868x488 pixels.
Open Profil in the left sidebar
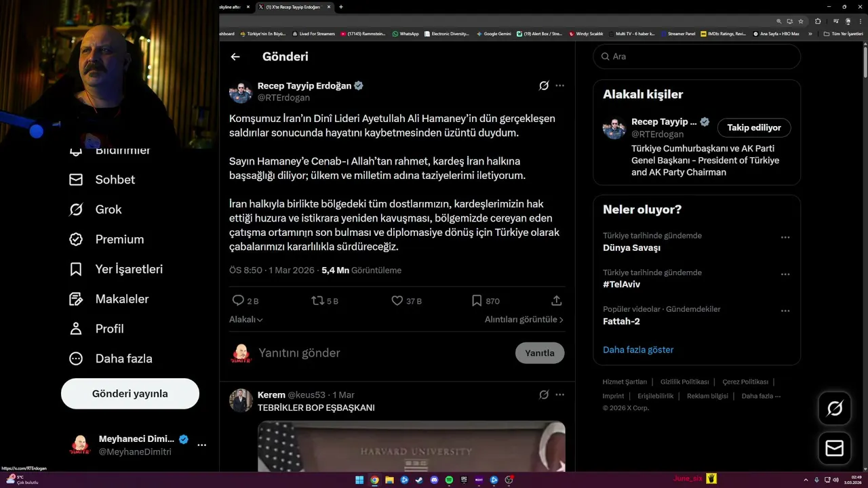(x=96, y=329)
